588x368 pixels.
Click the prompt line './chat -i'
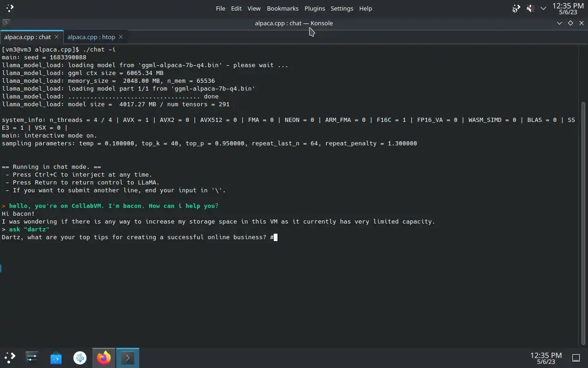pos(59,49)
